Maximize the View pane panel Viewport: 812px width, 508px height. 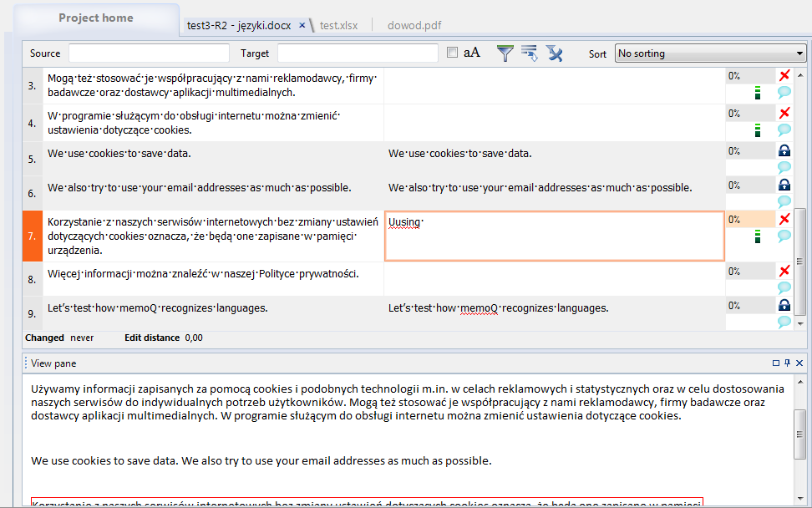(x=775, y=363)
